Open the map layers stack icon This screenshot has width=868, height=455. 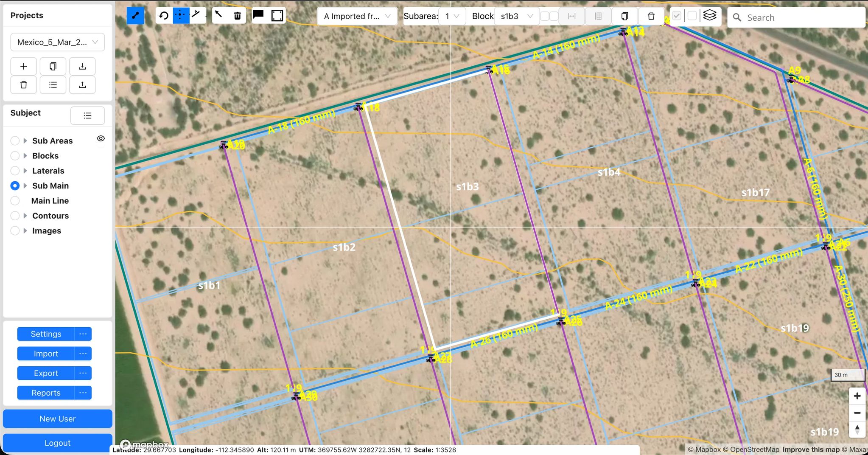coord(710,16)
